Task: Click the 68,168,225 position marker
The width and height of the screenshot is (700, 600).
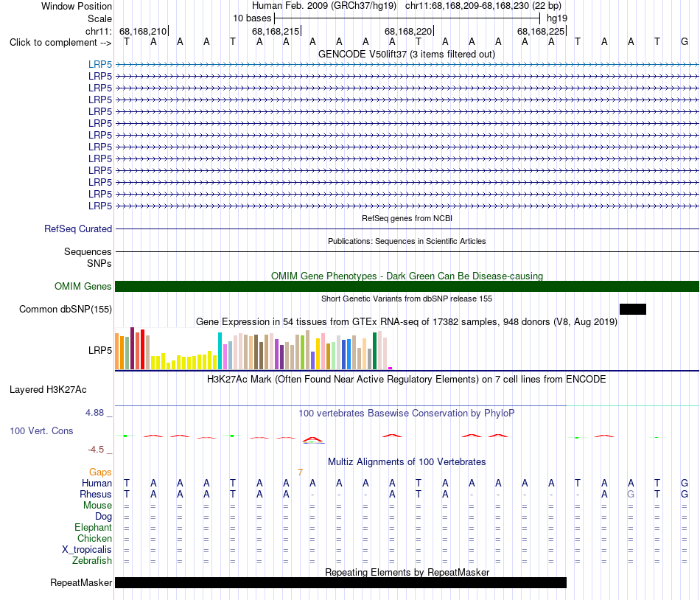Action: coord(541,31)
